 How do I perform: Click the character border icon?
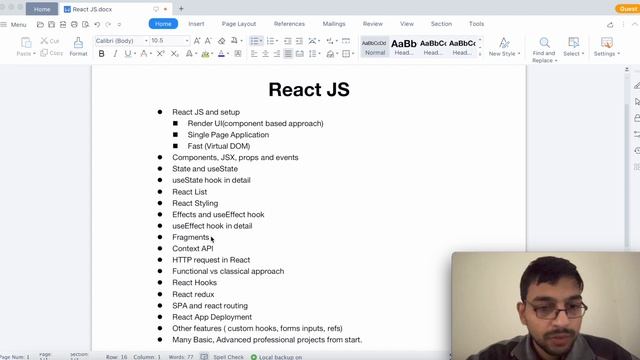238,53
